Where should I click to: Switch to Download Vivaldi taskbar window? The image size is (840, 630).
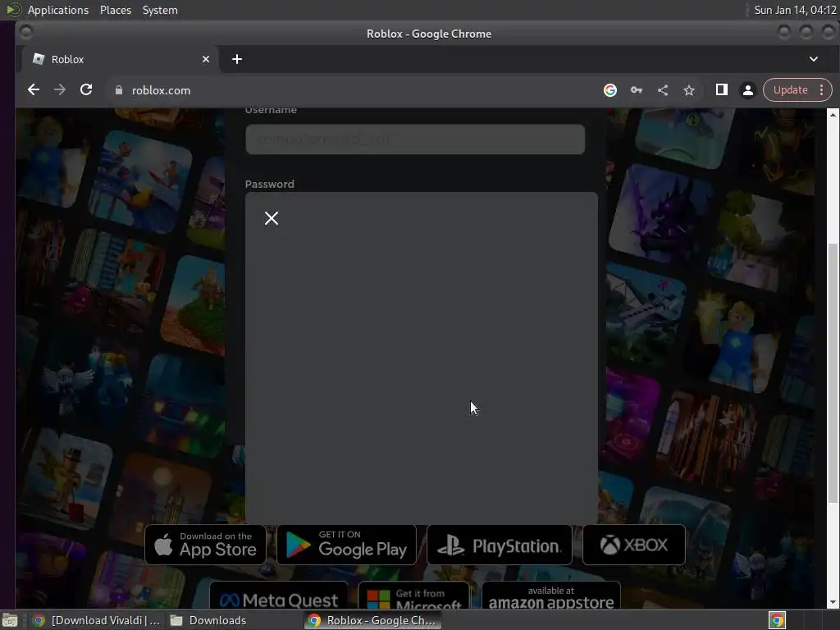pos(97,620)
